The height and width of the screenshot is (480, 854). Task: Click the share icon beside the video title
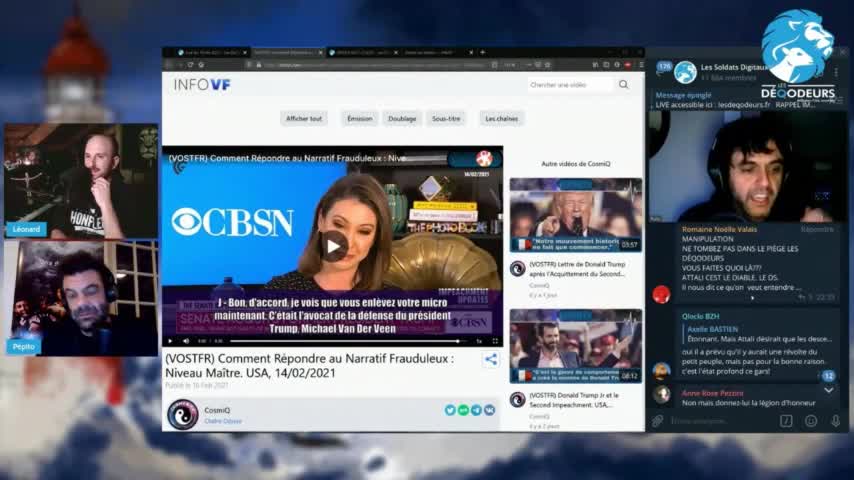(x=491, y=359)
